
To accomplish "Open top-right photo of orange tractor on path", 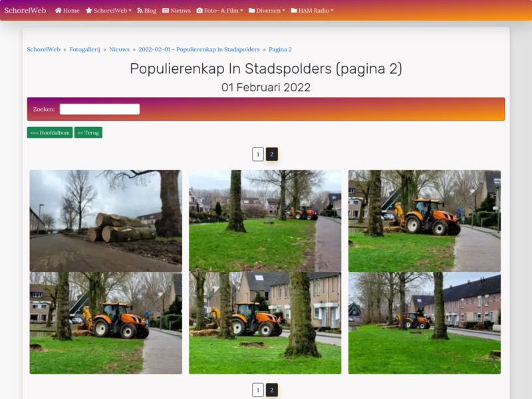I will (x=424, y=221).
